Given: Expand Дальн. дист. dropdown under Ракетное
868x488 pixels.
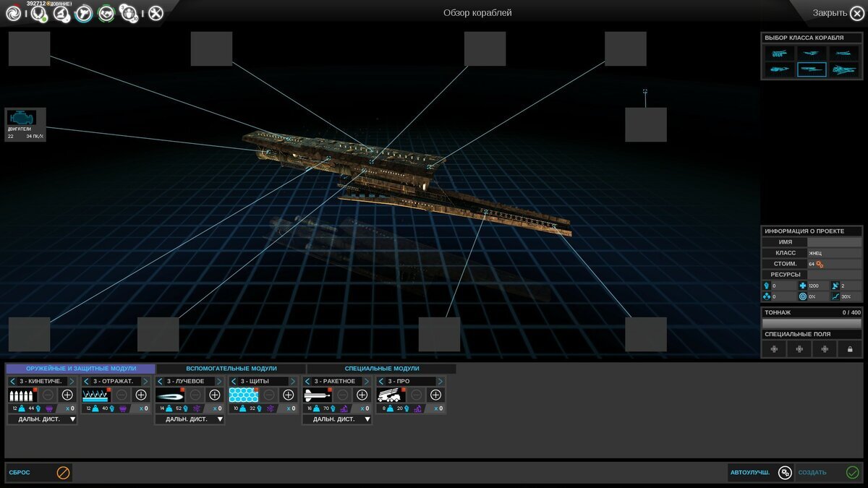Looking at the screenshot, I should pos(337,419).
